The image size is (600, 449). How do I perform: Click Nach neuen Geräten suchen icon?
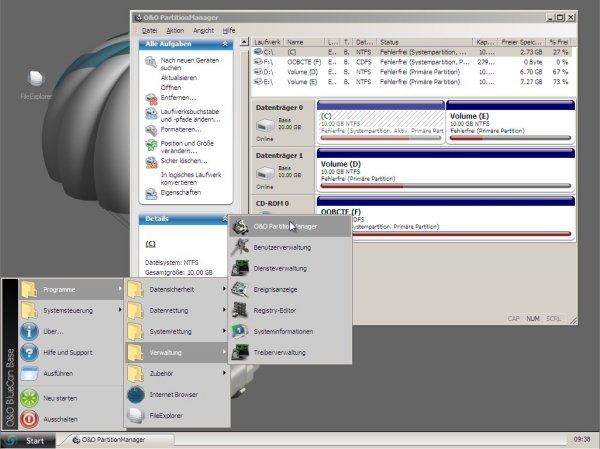(x=151, y=62)
